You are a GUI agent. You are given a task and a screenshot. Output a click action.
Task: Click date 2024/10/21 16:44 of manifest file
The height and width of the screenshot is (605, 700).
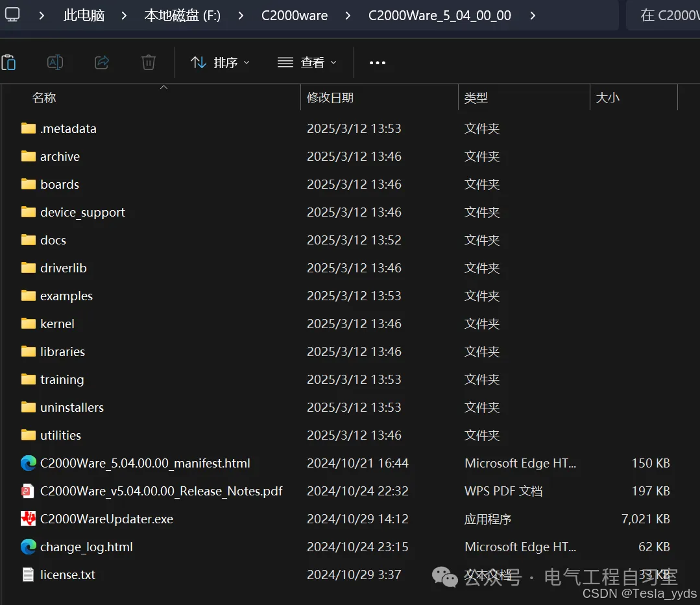[x=357, y=463]
